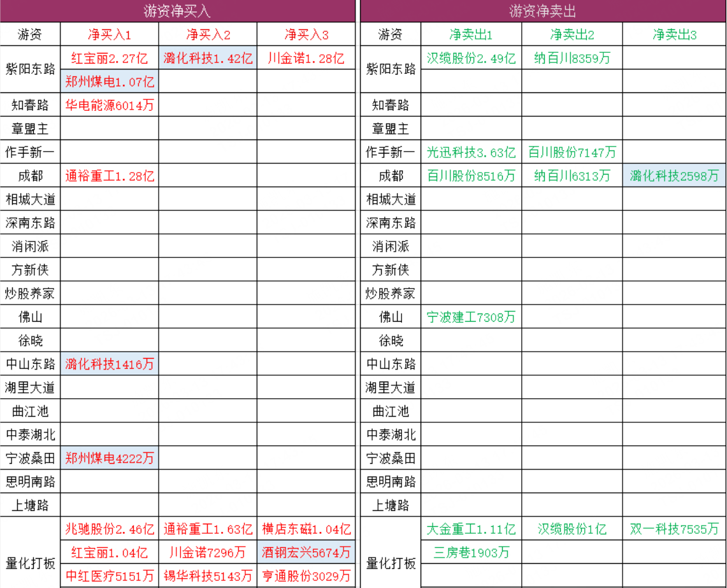
Task: Click cell 红宝丽1.04亿
Action: point(110,553)
